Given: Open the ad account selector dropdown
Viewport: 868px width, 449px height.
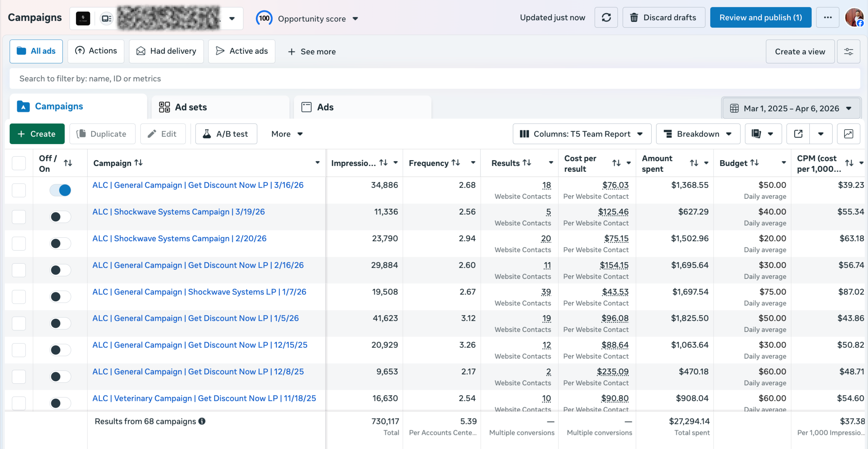Looking at the screenshot, I should click(232, 19).
